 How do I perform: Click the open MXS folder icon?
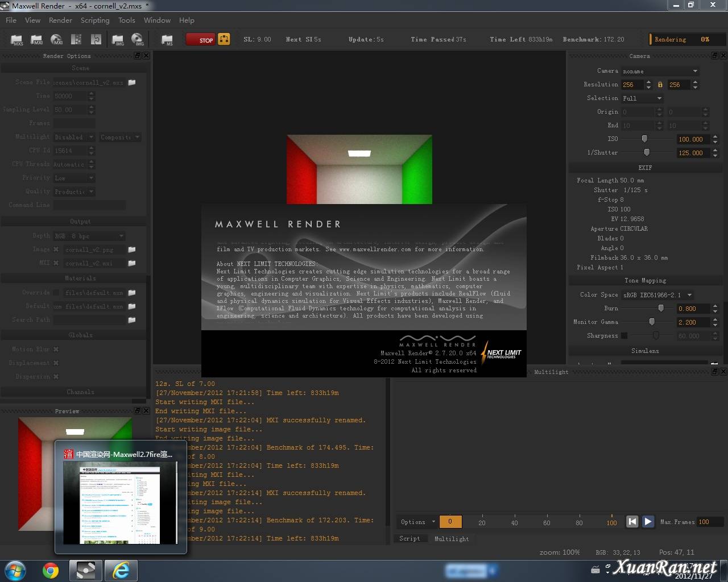[17, 40]
